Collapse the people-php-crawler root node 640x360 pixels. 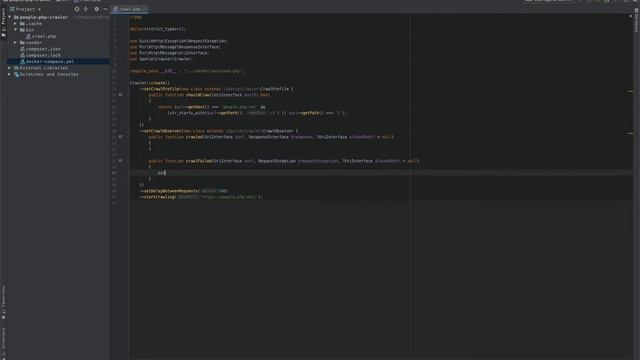click(x=10, y=18)
